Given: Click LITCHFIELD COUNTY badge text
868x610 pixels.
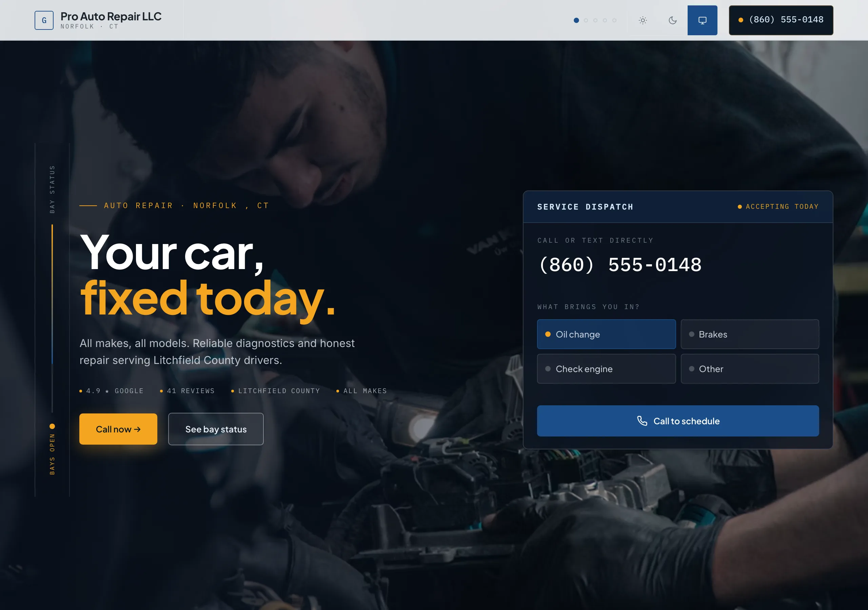Looking at the screenshot, I should [279, 391].
